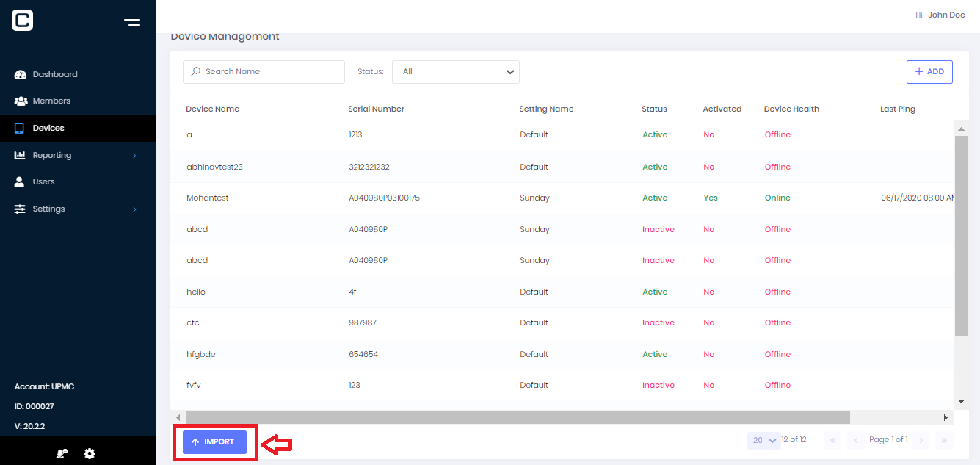Screen dimensions: 980x465
Task: Click serial number 654654
Action: pos(363,354)
